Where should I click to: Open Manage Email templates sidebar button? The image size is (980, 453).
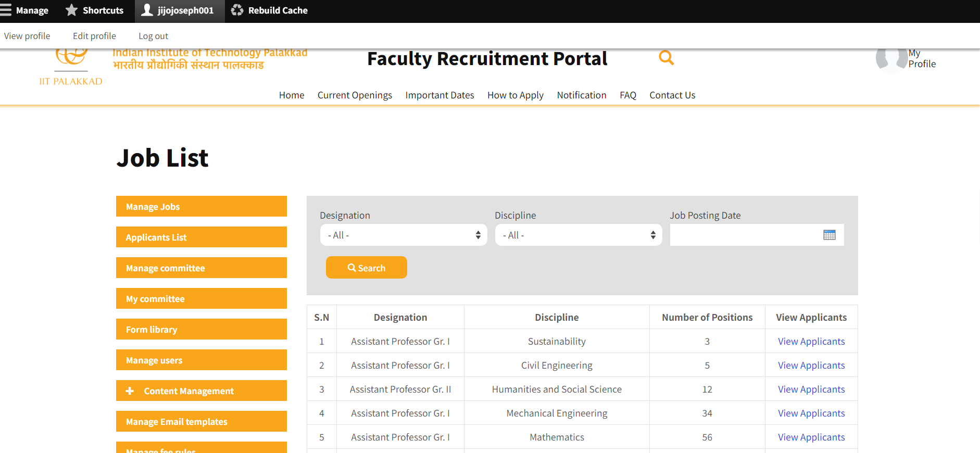click(201, 422)
